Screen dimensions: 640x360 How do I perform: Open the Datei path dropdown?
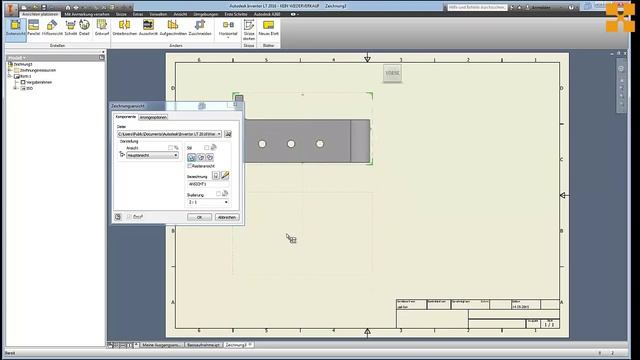(x=219, y=134)
